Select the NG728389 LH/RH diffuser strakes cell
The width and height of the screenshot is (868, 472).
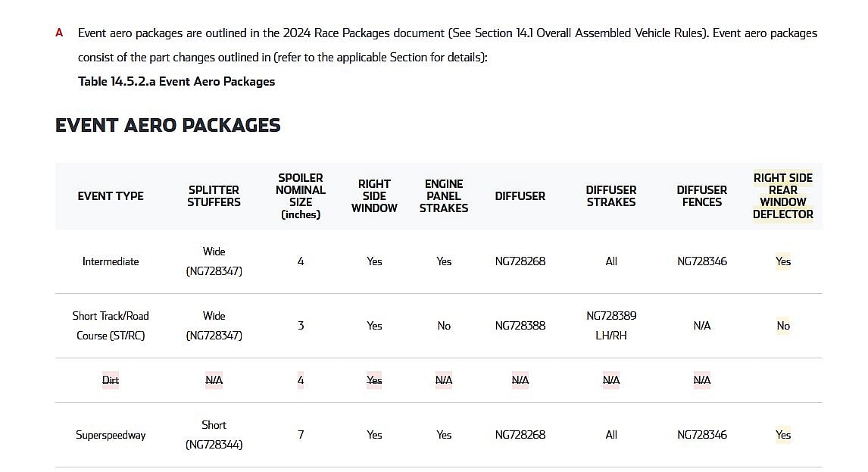coord(611,325)
